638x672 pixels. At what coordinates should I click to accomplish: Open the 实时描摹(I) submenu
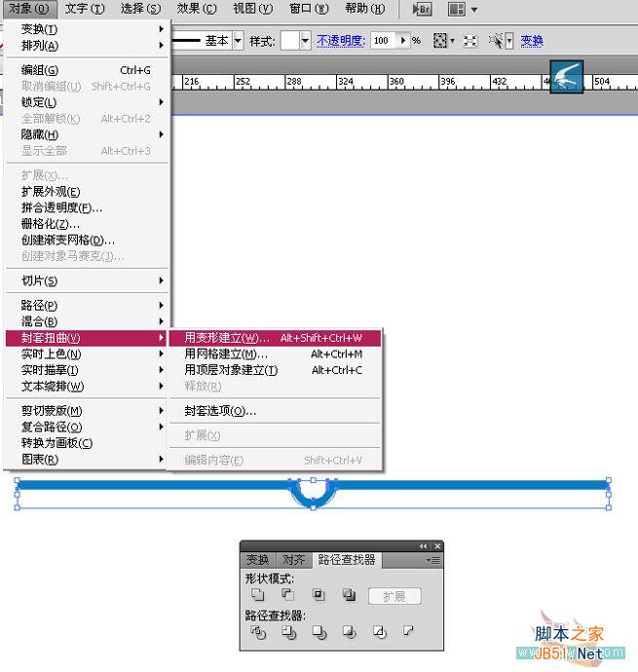pyautogui.click(x=88, y=370)
